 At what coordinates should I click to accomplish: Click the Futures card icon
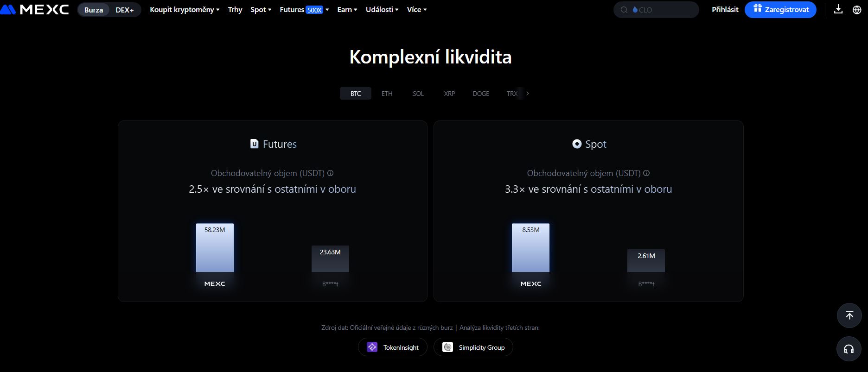click(x=254, y=144)
